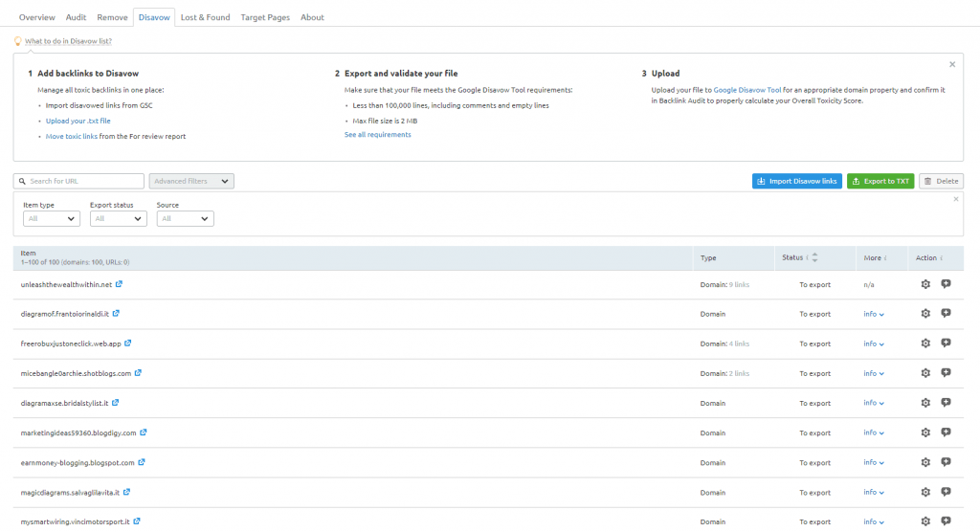Expand info for marketingideas59360.blogdigy.com

(x=874, y=432)
